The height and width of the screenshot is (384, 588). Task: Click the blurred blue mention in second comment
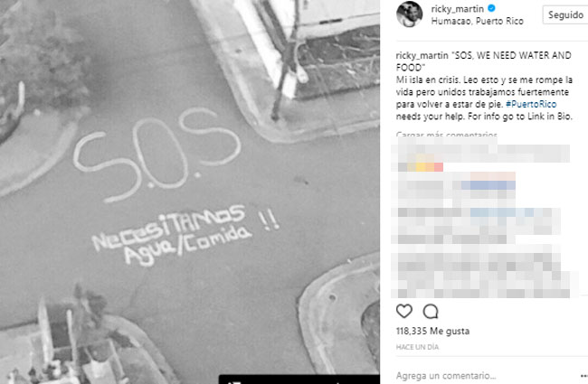[488, 184]
